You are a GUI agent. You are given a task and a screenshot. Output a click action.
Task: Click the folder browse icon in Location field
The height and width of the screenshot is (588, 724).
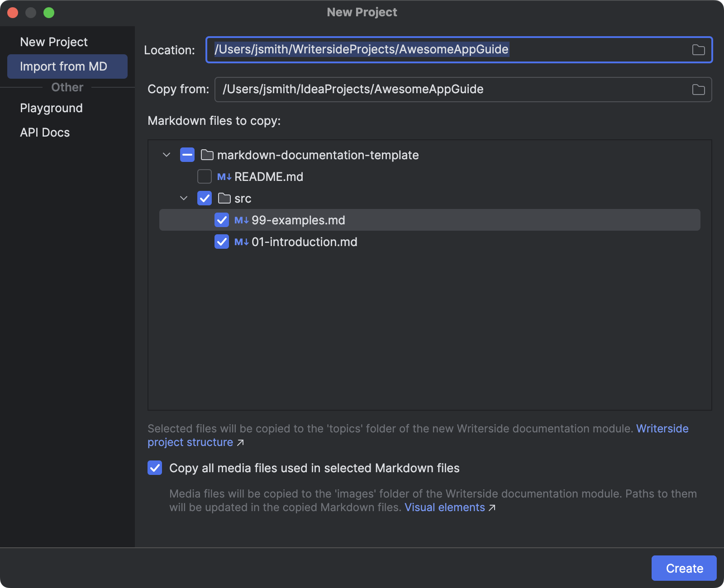pyautogui.click(x=698, y=50)
